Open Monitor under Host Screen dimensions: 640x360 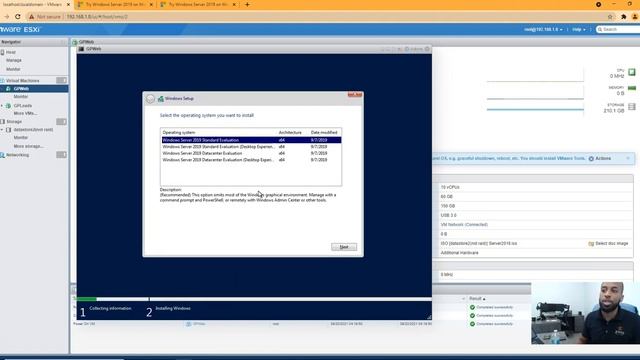(13, 69)
